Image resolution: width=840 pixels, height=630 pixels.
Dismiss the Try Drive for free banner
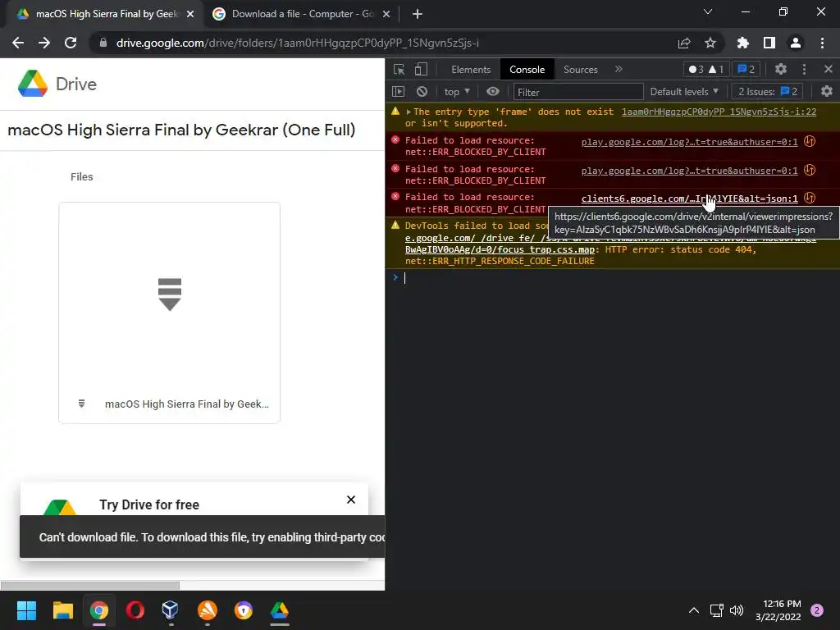tap(351, 500)
